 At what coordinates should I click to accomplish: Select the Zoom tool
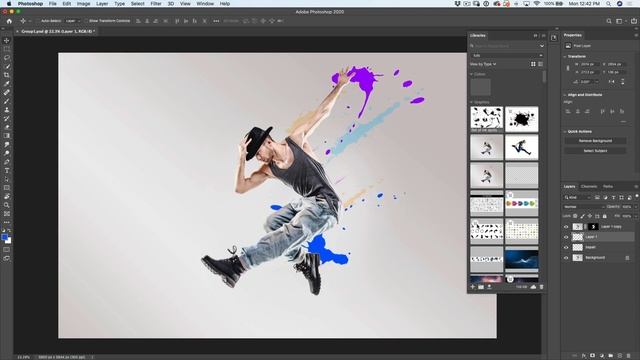pyautogui.click(x=7, y=205)
